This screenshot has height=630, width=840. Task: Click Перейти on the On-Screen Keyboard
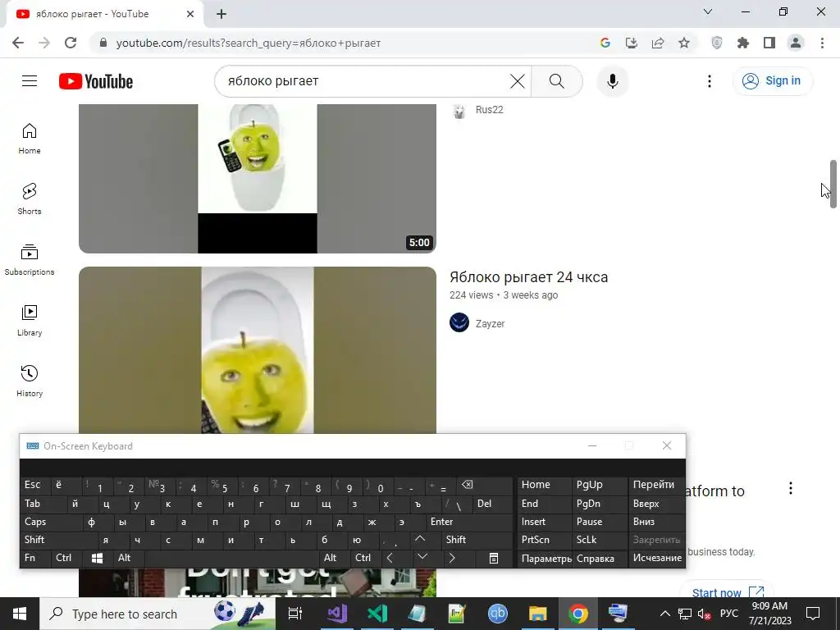pos(657,485)
